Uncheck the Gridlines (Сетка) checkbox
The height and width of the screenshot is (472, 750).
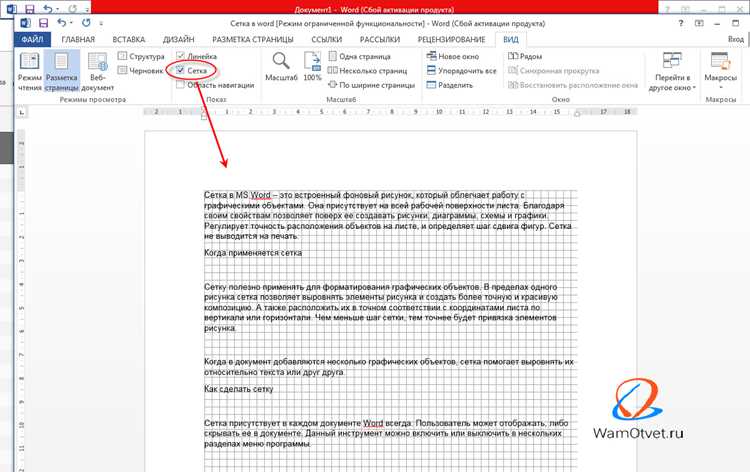180,70
